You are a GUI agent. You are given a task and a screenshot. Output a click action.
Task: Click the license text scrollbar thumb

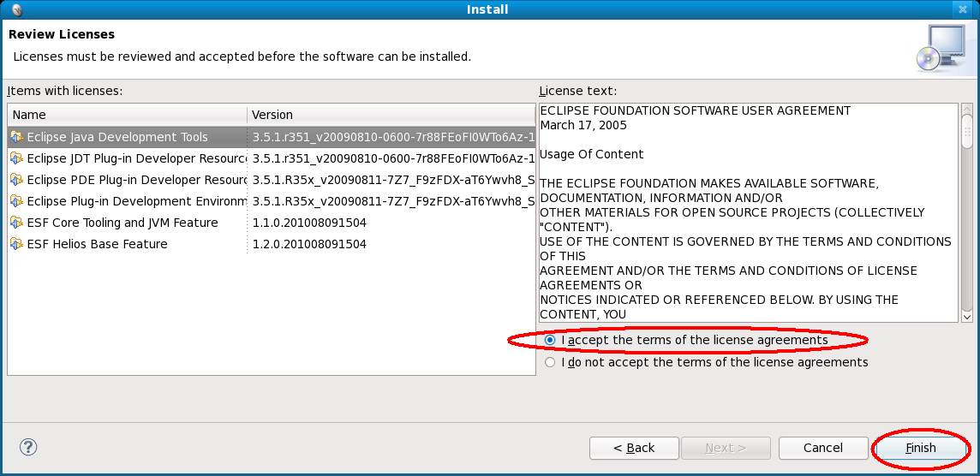coord(967,131)
